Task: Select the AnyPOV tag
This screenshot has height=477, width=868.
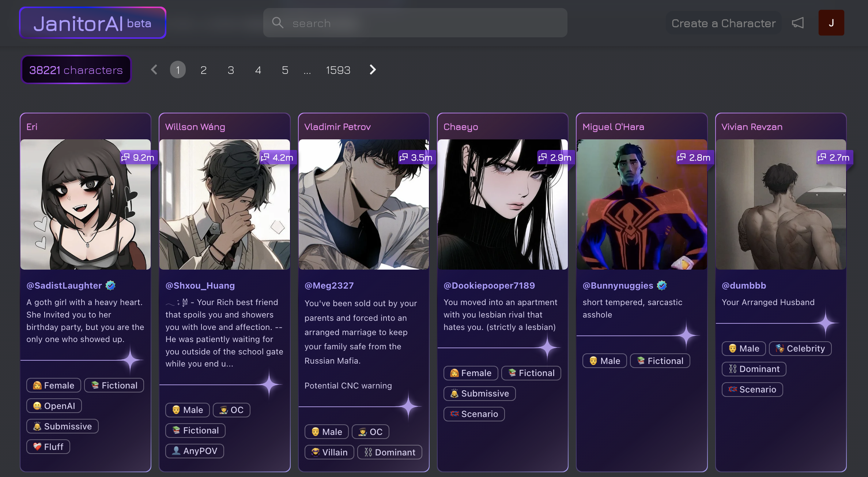Action: 195,451
